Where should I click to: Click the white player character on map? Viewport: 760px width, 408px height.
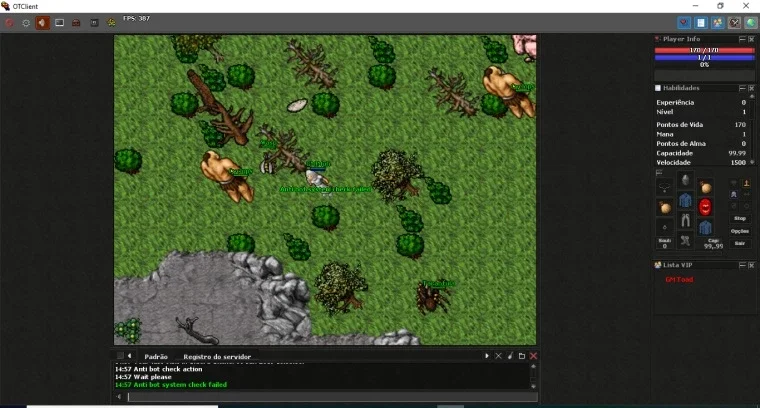pos(317,178)
